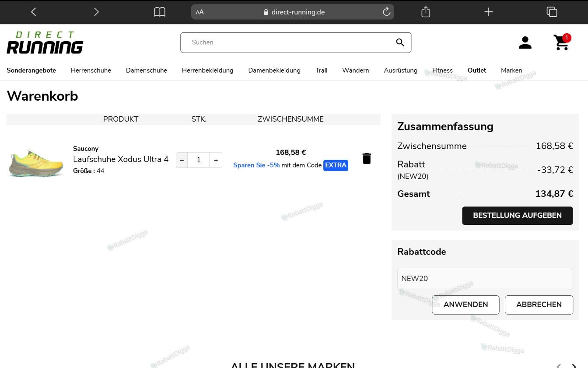Open the Damenbekleidung menu
The image size is (588, 368).
[274, 70]
